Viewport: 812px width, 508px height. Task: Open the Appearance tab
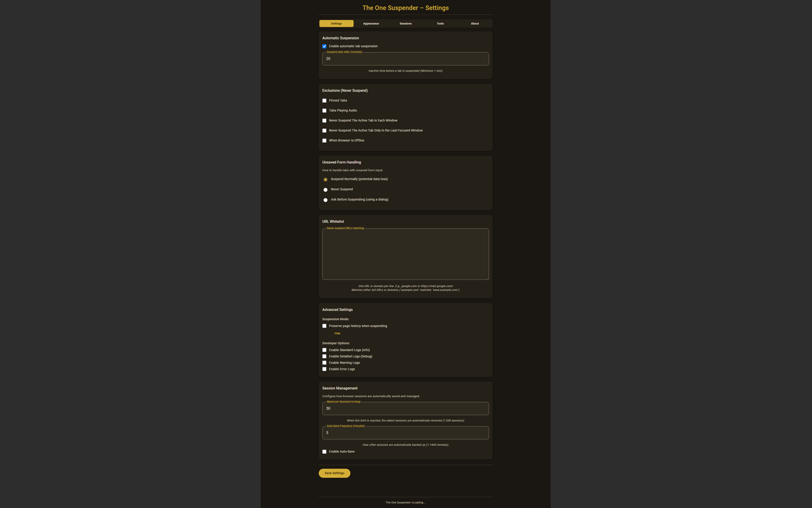point(371,23)
